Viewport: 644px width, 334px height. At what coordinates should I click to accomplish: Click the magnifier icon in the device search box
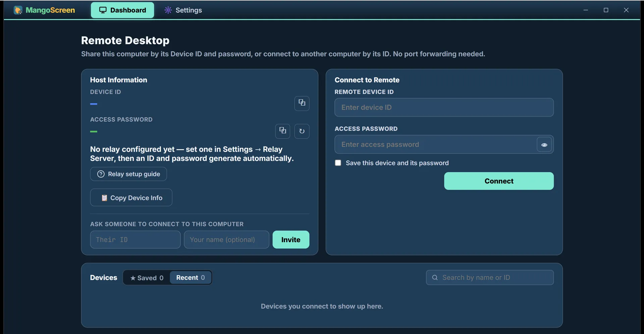(x=435, y=278)
